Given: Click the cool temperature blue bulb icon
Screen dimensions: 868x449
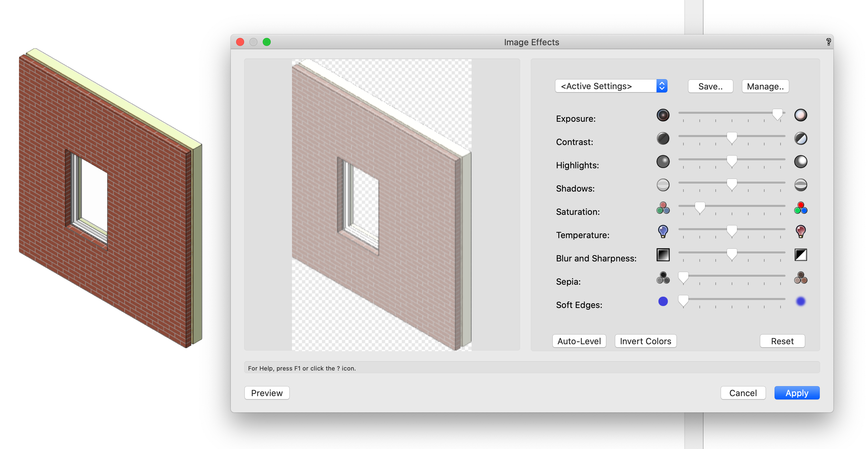Looking at the screenshot, I should click(662, 231).
